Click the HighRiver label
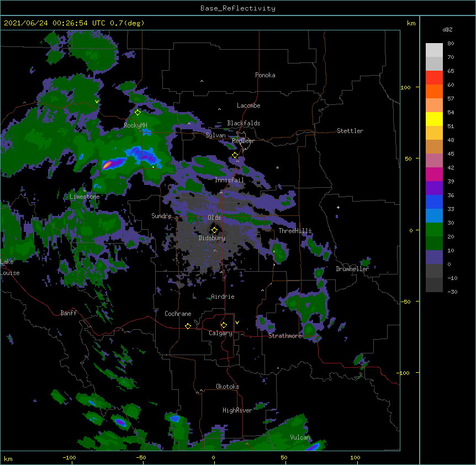 [x=237, y=410]
